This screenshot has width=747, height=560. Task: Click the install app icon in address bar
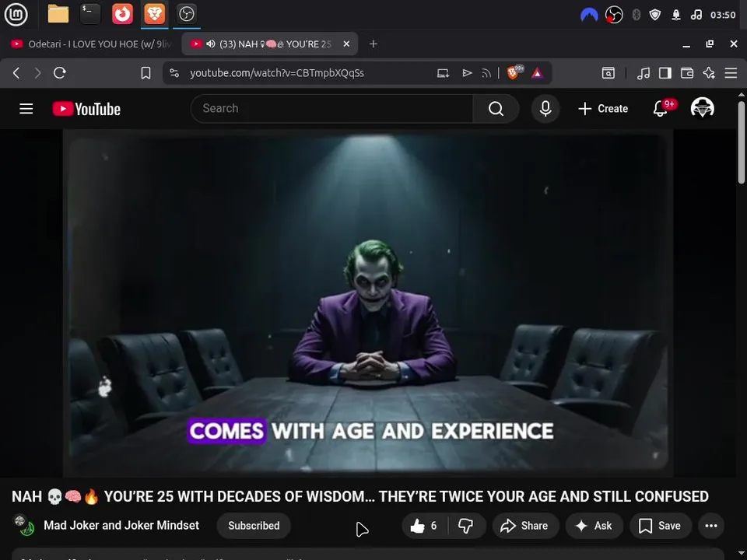pos(443,73)
